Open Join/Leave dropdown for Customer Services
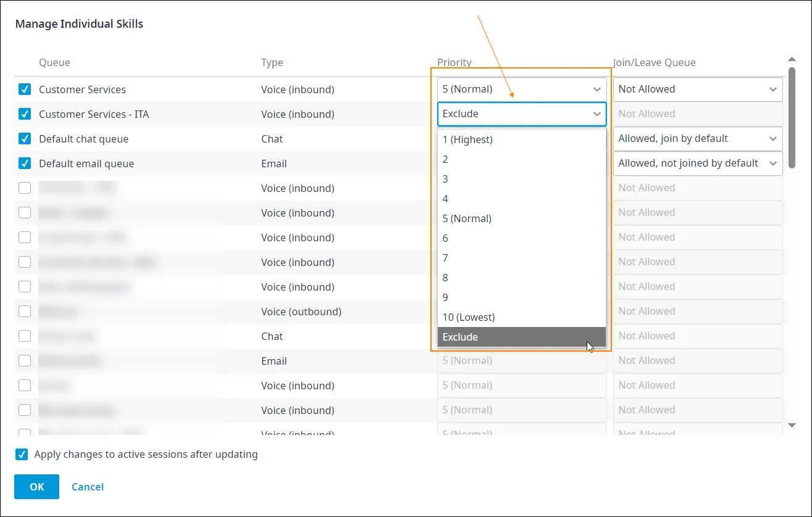Screen dimensions: 812x517 [x=698, y=89]
